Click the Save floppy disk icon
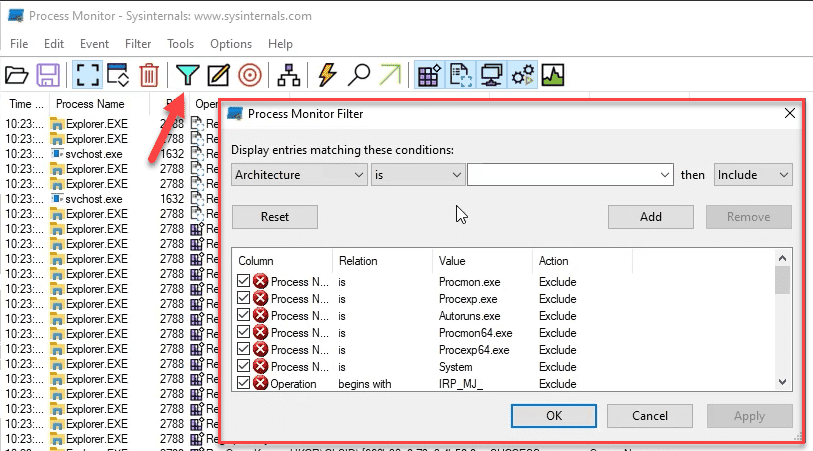Viewport: 813px width, 451px height. coord(48,75)
